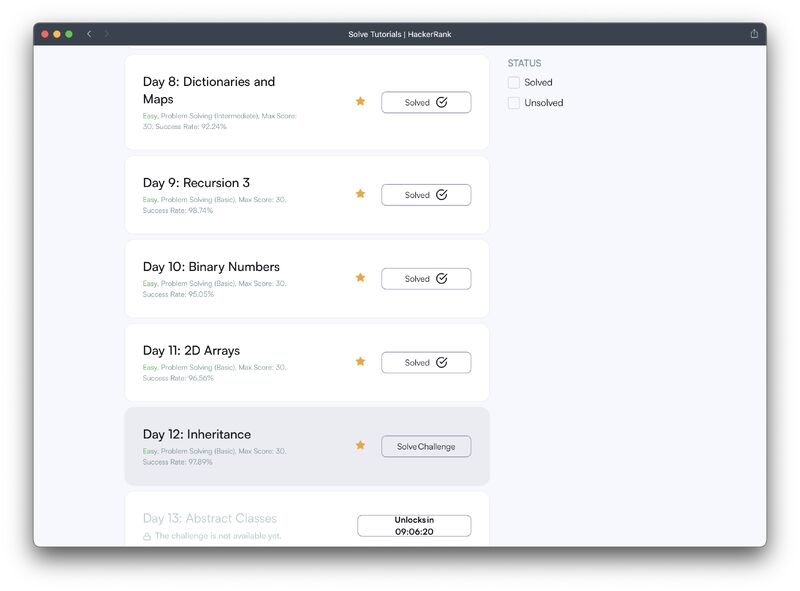Screen dimensions: 800x591
Task: Click the star beside Day 10 Binary Numbers
Action: 360,277
